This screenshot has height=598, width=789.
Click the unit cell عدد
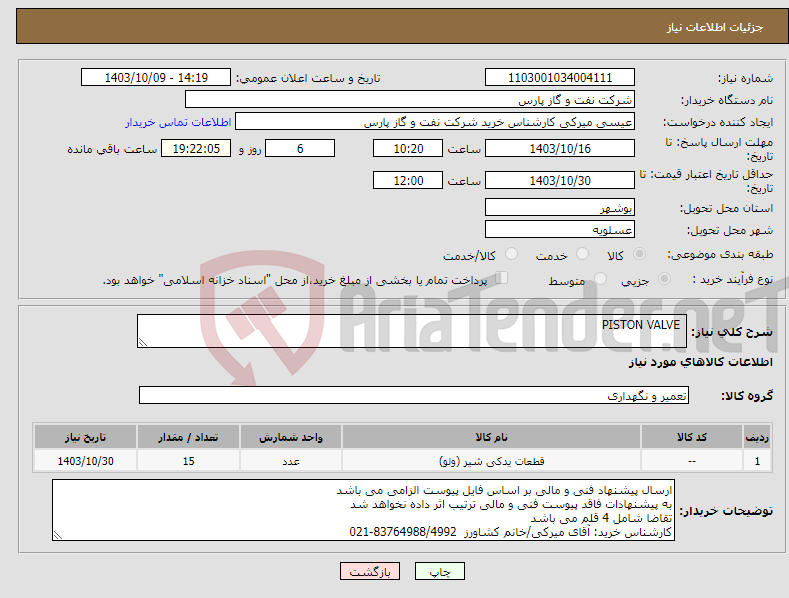[291, 461]
